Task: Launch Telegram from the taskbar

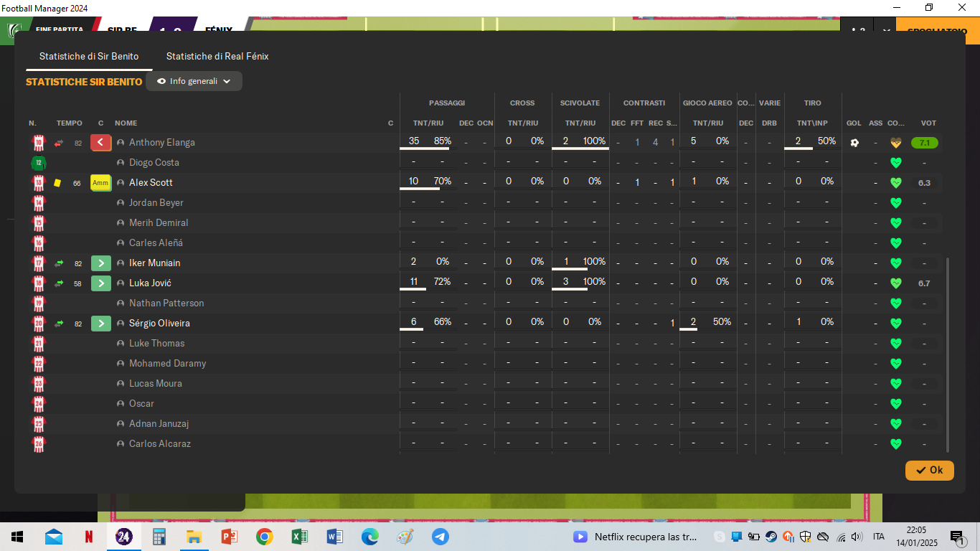Action: click(x=440, y=537)
